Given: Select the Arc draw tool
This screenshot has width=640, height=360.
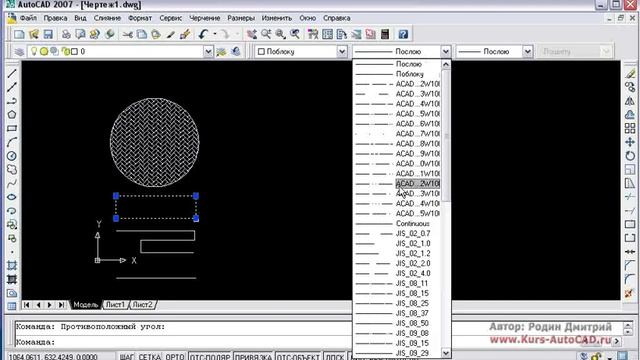Looking at the screenshot, I should click(x=12, y=142).
